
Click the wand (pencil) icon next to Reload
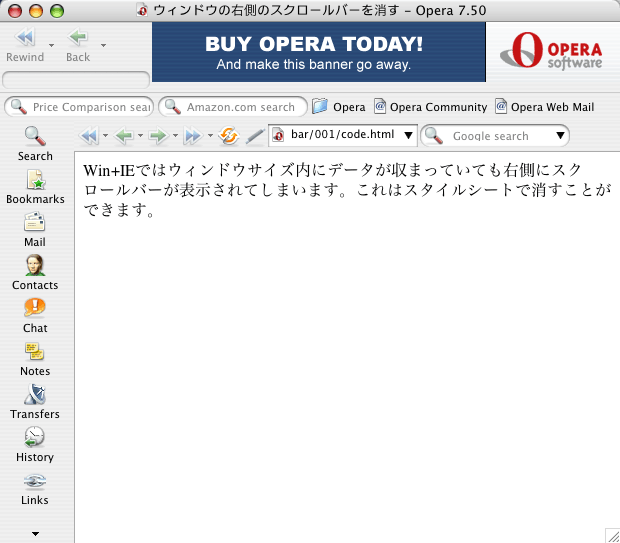click(x=255, y=136)
